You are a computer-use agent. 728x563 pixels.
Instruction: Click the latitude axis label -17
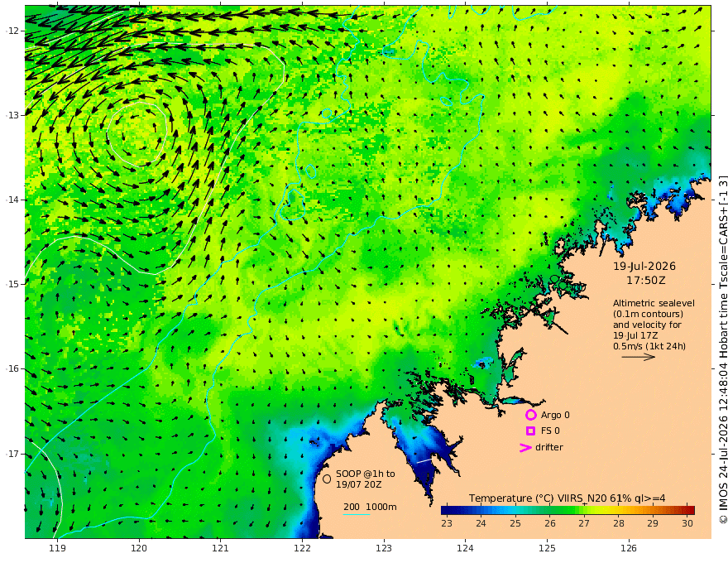[x=12, y=454]
